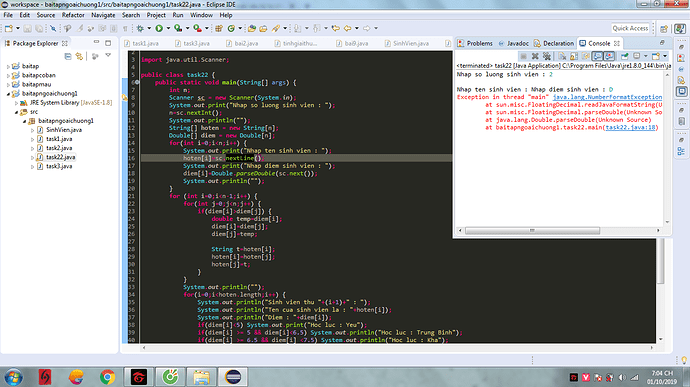This screenshot has width=690, height=387.
Task: Expand the SinhVien.java tree node
Action: click(33, 130)
